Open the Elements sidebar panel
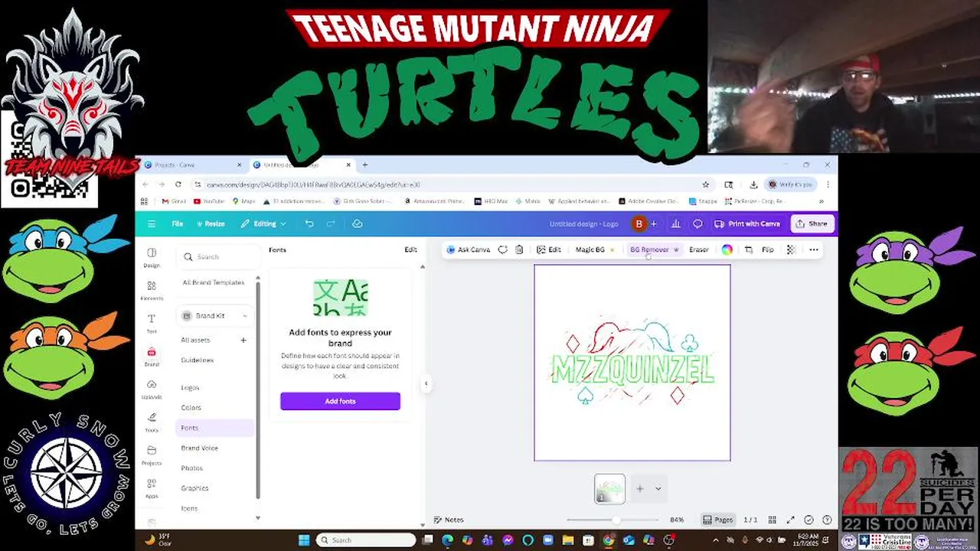 [152, 291]
